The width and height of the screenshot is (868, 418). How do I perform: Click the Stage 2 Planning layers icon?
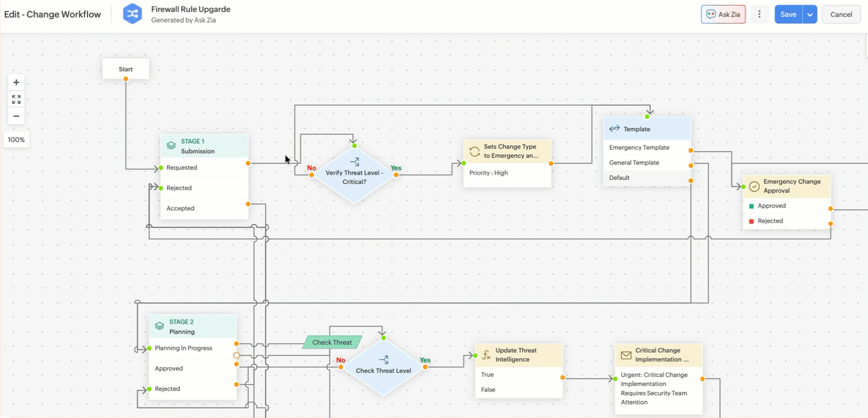pyautogui.click(x=159, y=326)
